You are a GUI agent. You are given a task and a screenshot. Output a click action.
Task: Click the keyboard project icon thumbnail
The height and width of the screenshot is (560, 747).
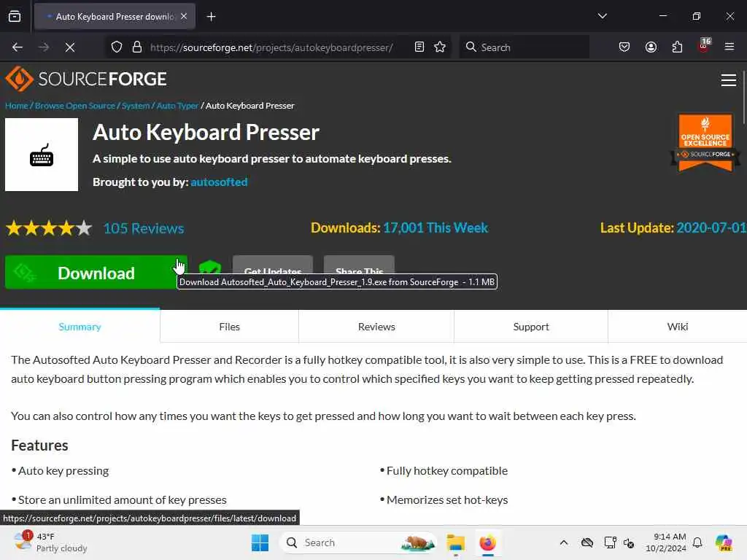[42, 155]
